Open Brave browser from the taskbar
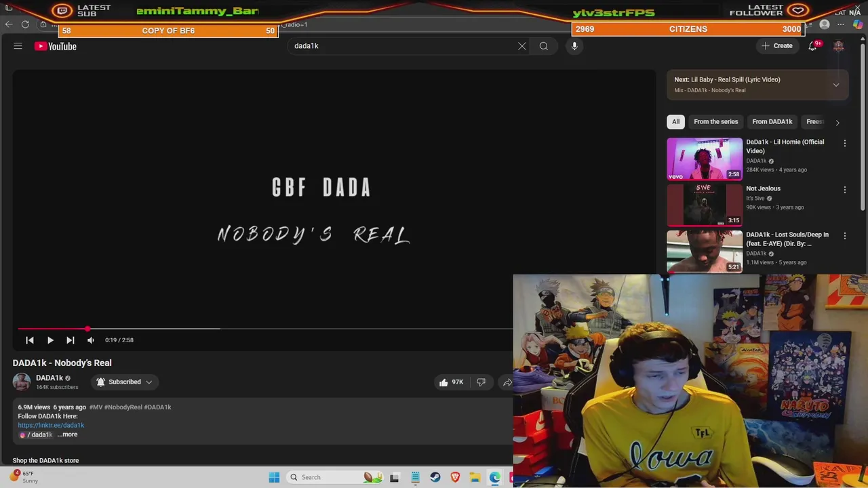 (455, 477)
